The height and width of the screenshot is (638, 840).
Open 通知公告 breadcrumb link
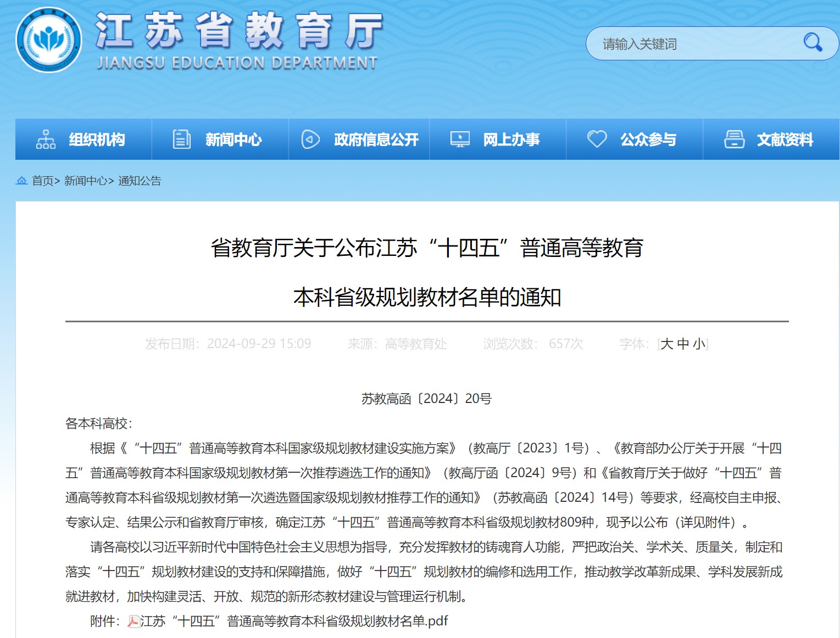140,181
